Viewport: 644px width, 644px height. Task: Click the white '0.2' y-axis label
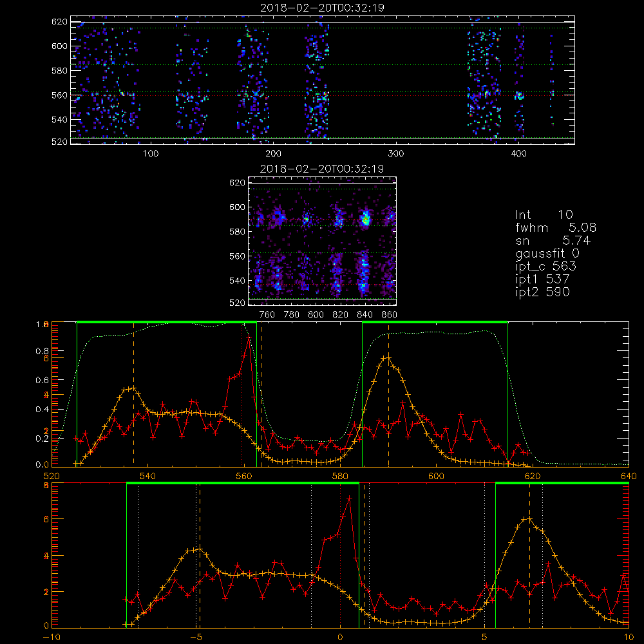[x=43, y=439]
